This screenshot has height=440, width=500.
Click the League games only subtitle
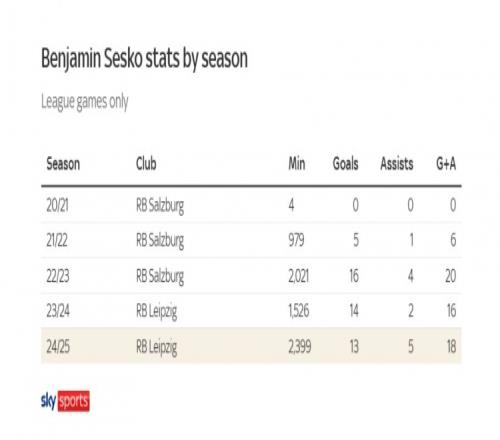pyautogui.click(x=85, y=102)
